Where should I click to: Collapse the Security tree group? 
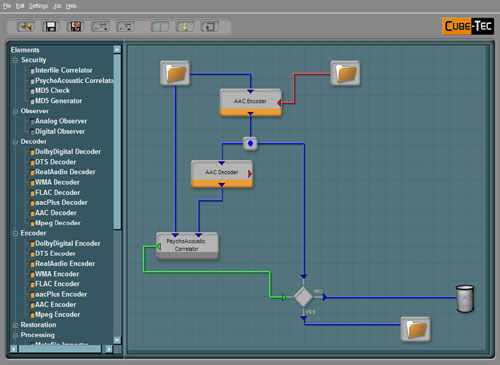[x=15, y=60]
